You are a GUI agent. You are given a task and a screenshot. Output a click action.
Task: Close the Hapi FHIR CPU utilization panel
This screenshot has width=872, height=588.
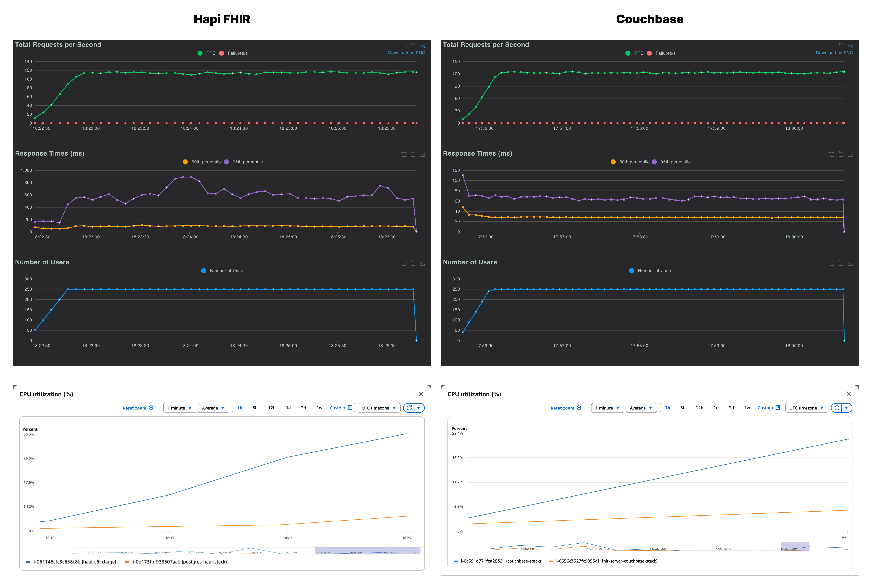[421, 394]
